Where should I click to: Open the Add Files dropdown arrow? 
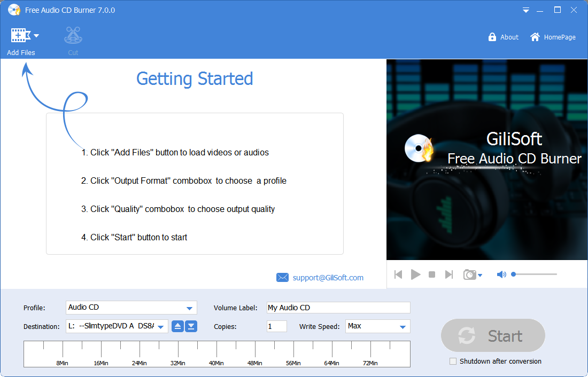click(x=36, y=36)
